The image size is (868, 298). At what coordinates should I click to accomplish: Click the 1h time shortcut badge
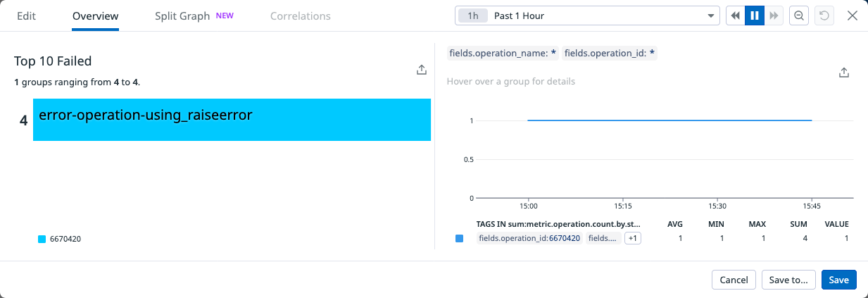click(473, 15)
